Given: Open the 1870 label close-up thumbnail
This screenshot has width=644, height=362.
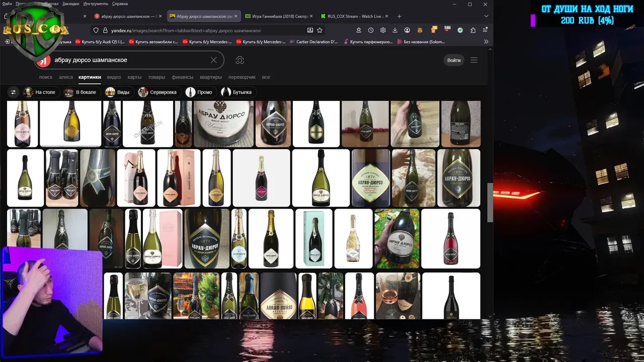Looking at the screenshot, I should click(x=371, y=178).
